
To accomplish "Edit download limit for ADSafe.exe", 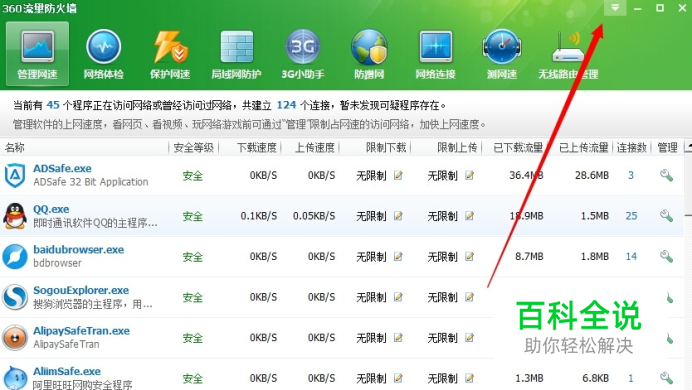I will (x=399, y=175).
